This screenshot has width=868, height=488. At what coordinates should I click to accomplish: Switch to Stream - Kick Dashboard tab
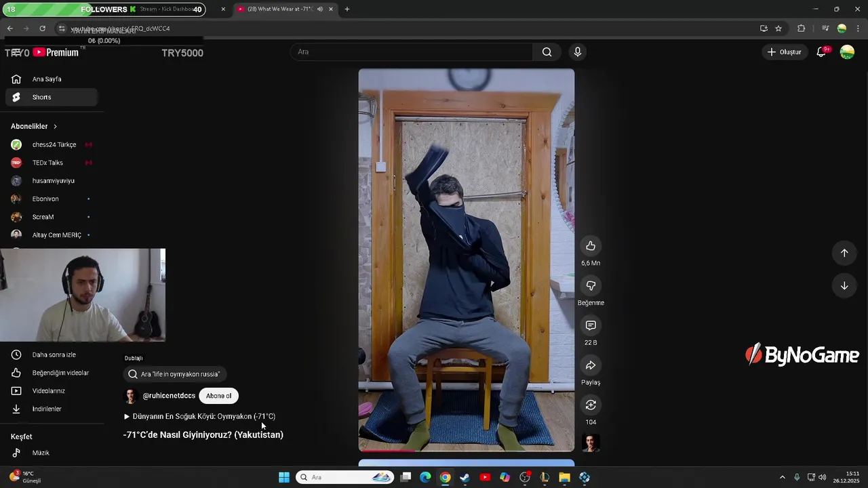point(166,9)
